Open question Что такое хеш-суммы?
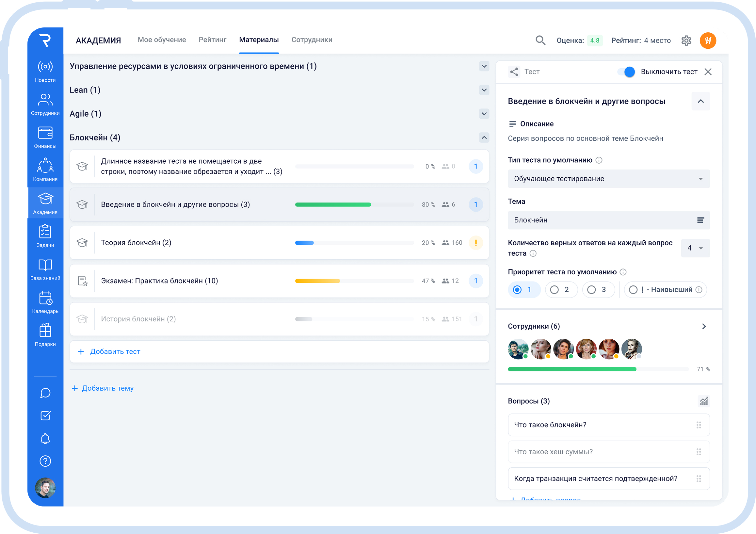The height and width of the screenshot is (534, 756). (609, 452)
